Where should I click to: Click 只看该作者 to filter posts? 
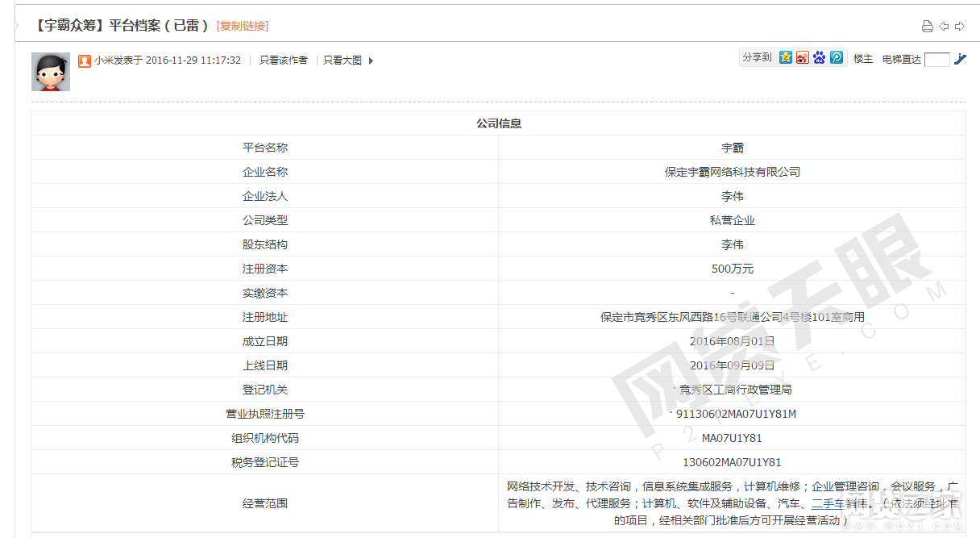284,60
